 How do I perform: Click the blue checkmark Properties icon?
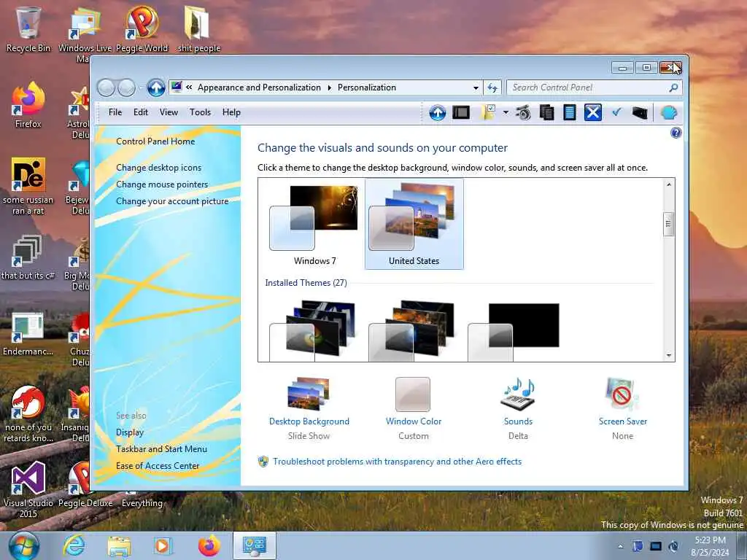616,112
